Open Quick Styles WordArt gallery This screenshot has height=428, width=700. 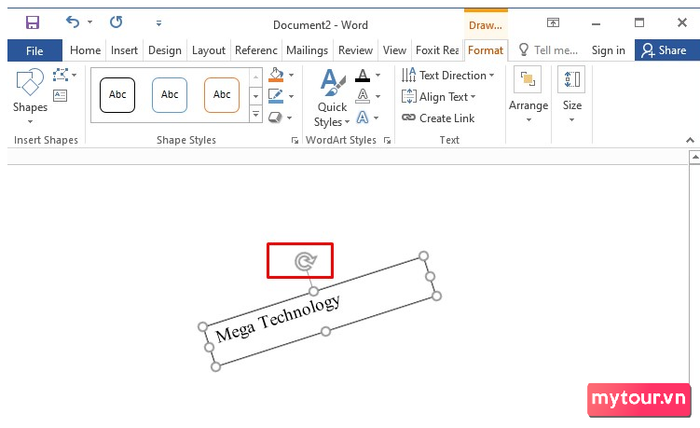332,98
